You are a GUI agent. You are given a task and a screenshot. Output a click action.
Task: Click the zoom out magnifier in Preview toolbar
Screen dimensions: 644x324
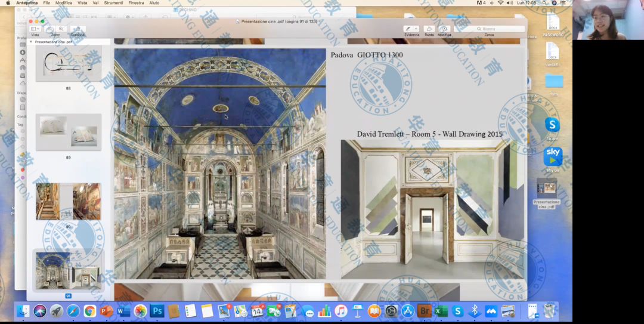49,29
